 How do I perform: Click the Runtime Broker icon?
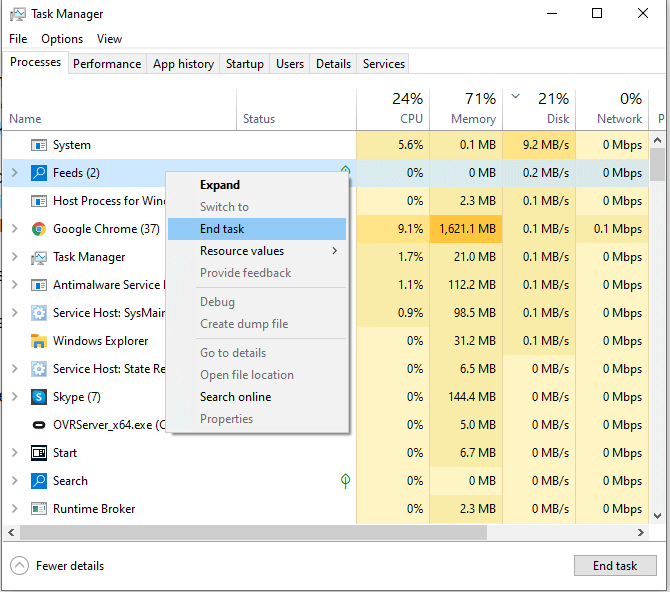[39, 509]
